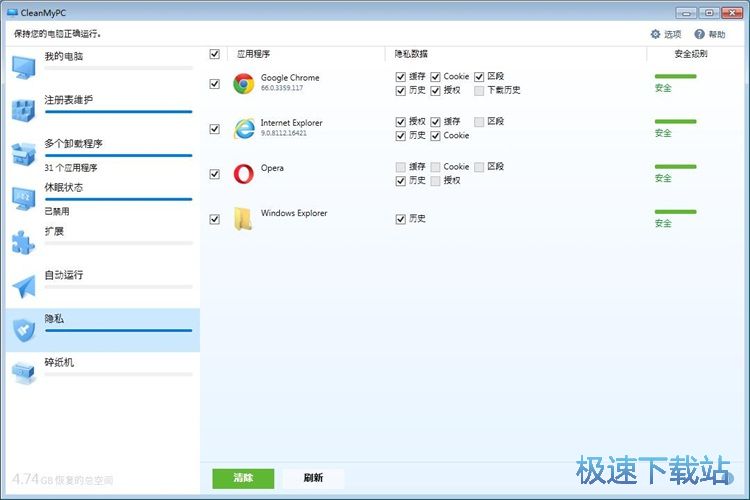This screenshot has height=500, width=750.
Task: Toggle Chrome's history (历史) checkbox
Action: tap(401, 90)
